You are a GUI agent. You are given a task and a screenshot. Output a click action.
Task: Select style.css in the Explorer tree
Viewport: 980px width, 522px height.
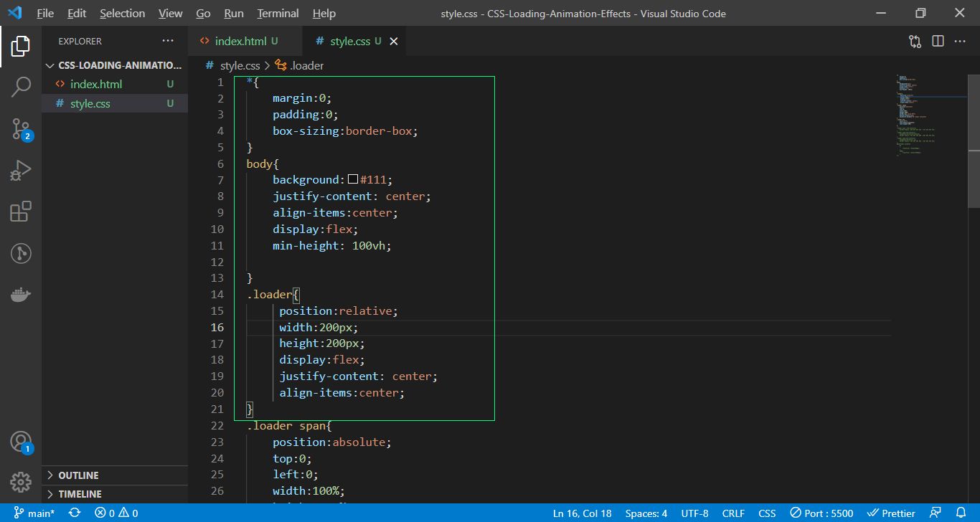[115, 103]
